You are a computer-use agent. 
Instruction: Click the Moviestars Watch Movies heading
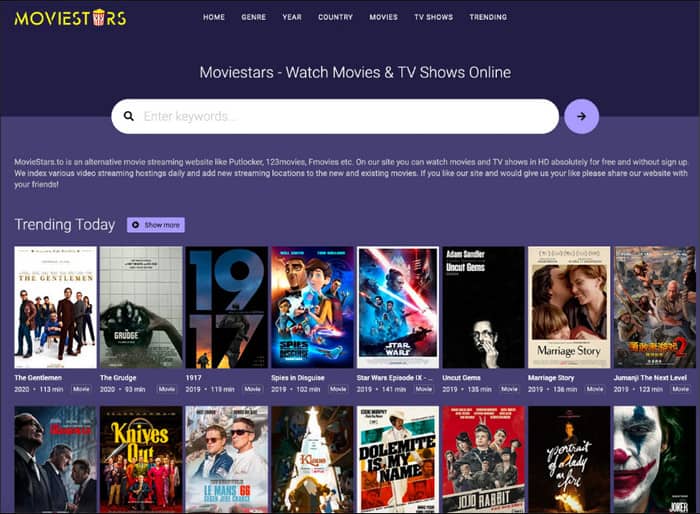point(355,72)
